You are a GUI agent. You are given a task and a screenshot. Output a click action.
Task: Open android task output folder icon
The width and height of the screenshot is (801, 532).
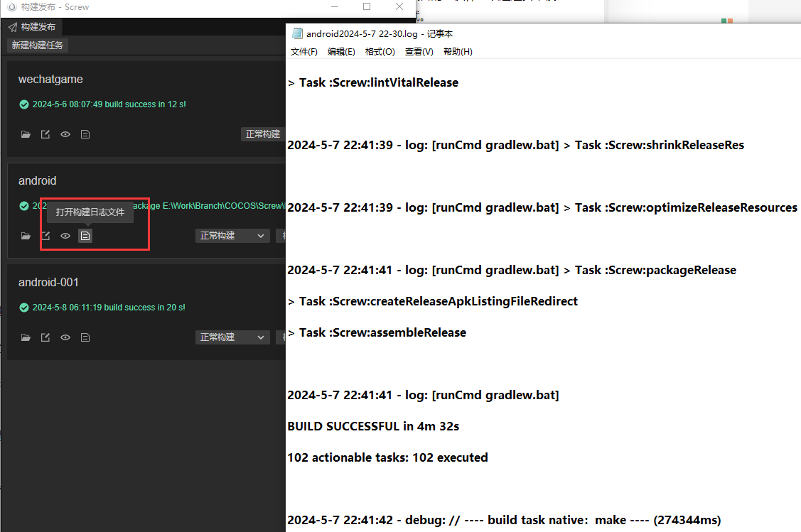(26, 236)
